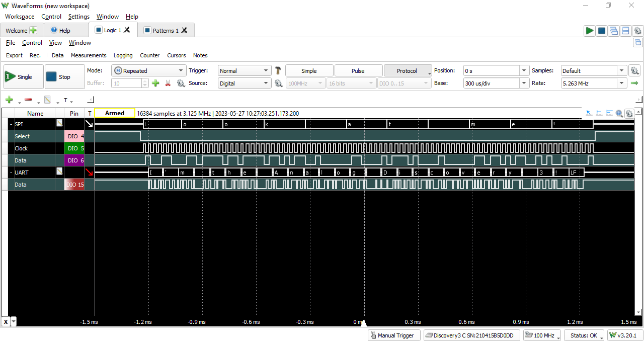Collapse the SPI channel group
644x342 pixels.
pyautogui.click(x=11, y=124)
